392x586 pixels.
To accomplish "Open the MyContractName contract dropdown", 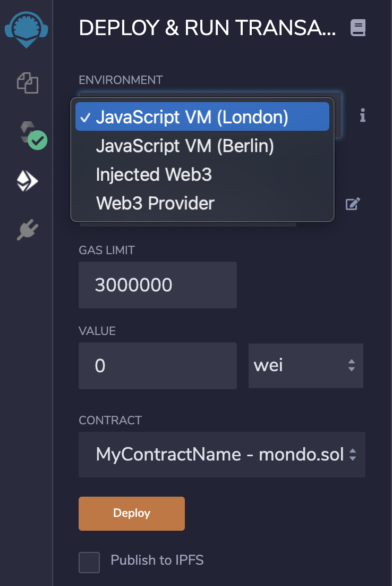I will point(221,455).
